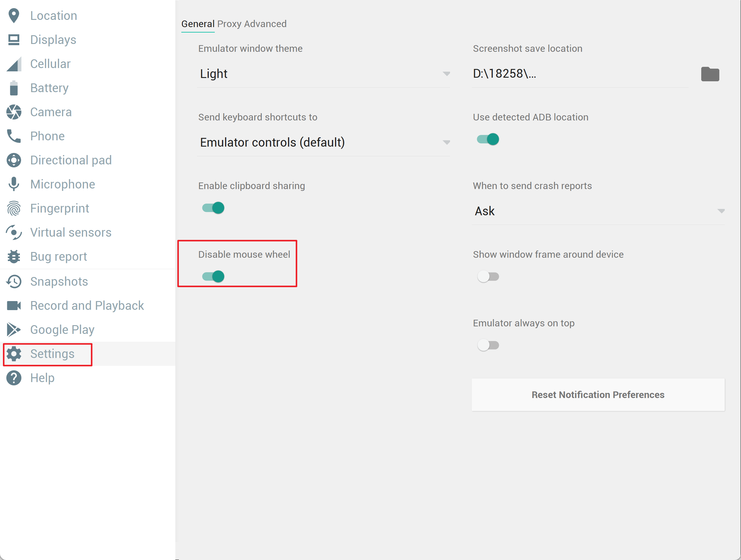
Task: Click Reset Notification Preferences button
Action: pos(598,394)
